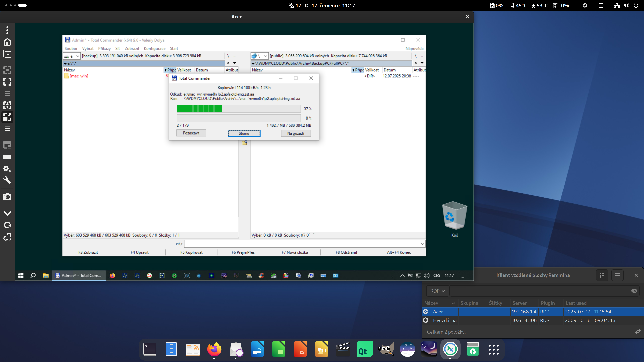Sort left panel by Název column
644x362 pixels.
coord(113,70)
